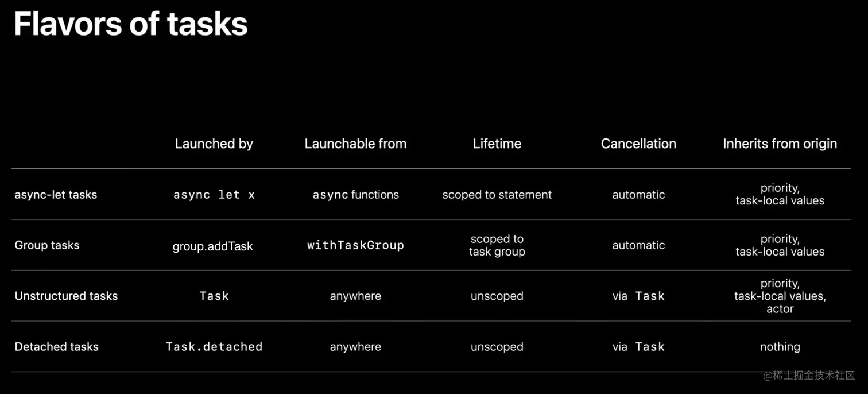This screenshot has height=394, width=868.
Task: Select the "Launched by" column header
Action: point(214,144)
